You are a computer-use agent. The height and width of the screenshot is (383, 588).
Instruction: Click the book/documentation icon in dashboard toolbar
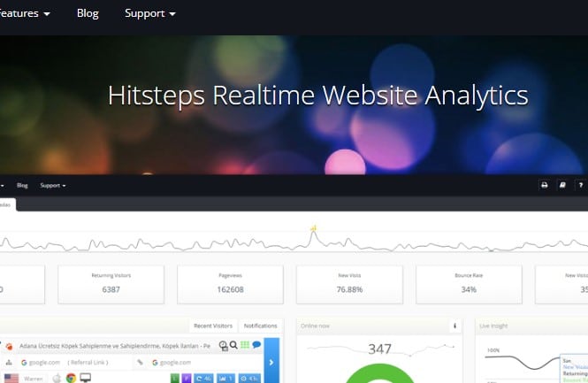coord(562,185)
